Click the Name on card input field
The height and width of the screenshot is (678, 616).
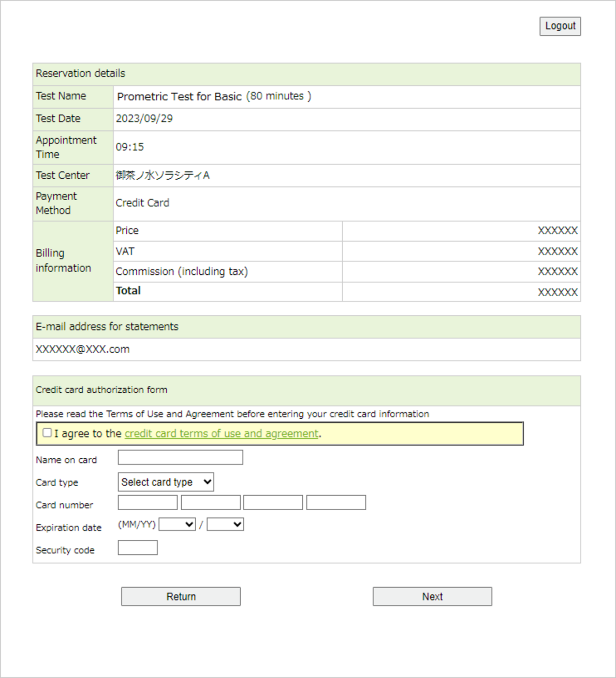180,458
